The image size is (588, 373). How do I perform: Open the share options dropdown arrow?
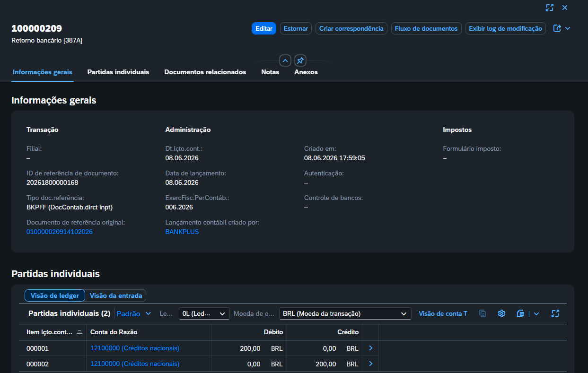pos(568,28)
